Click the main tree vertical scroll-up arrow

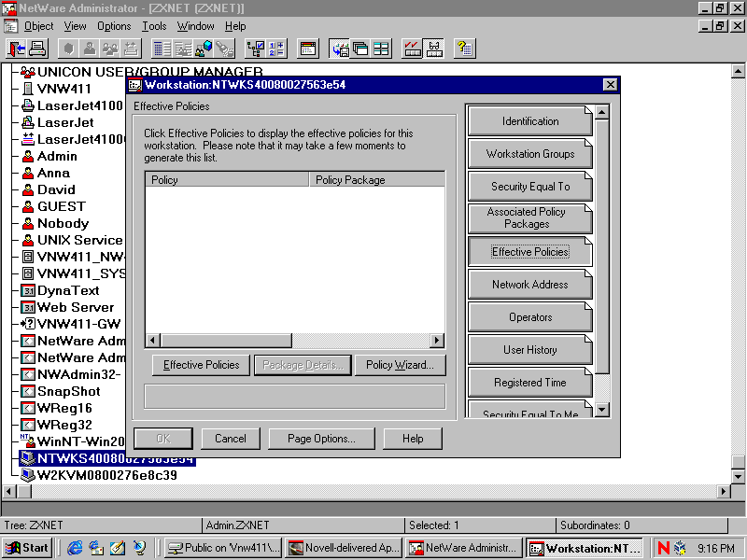(x=738, y=72)
